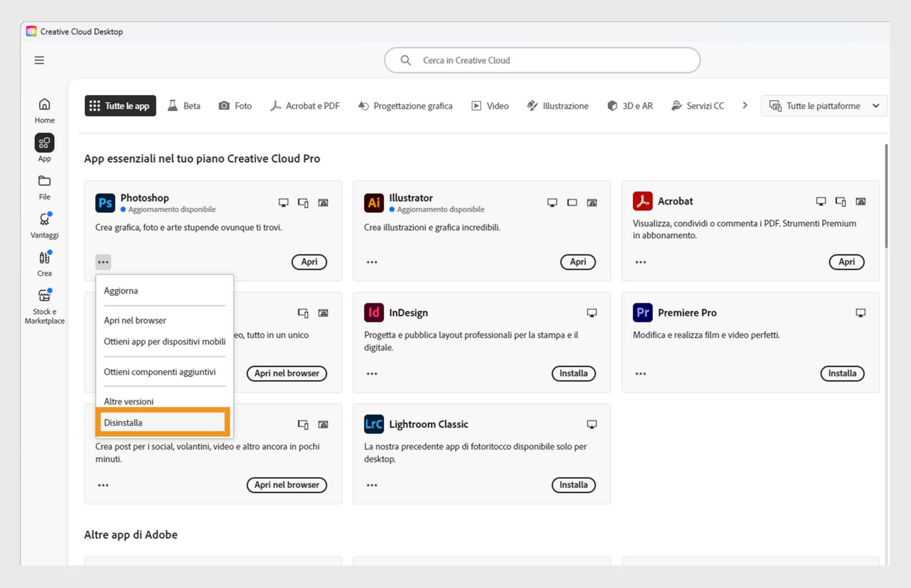Open the File section in the sidebar
Viewport: 911px width, 588px height.
[x=44, y=186]
